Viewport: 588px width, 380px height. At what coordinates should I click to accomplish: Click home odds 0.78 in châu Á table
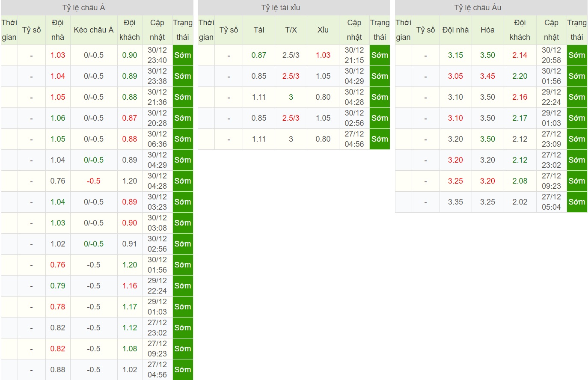pyautogui.click(x=58, y=307)
